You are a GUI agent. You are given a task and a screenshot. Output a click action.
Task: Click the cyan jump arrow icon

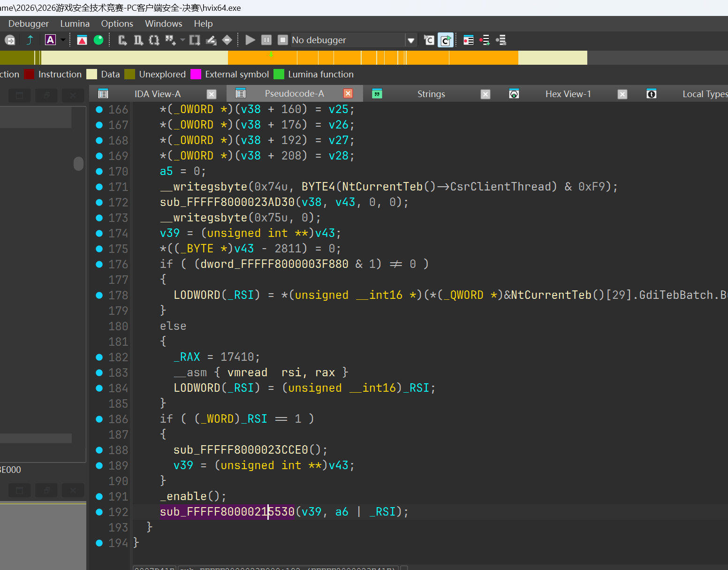pos(30,40)
